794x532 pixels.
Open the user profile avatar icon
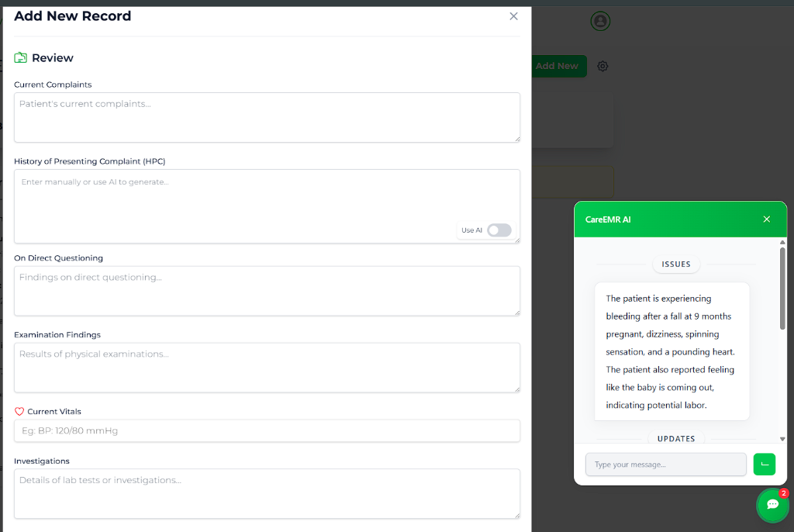pyautogui.click(x=599, y=21)
